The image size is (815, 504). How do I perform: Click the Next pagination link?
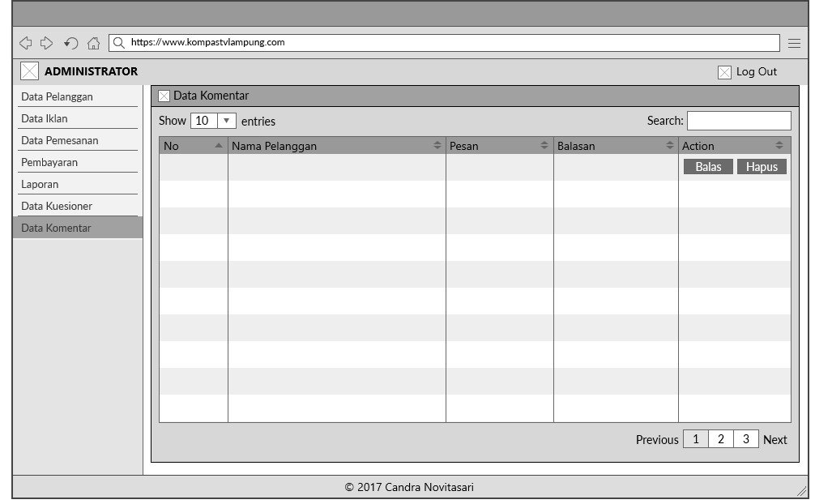pos(774,440)
